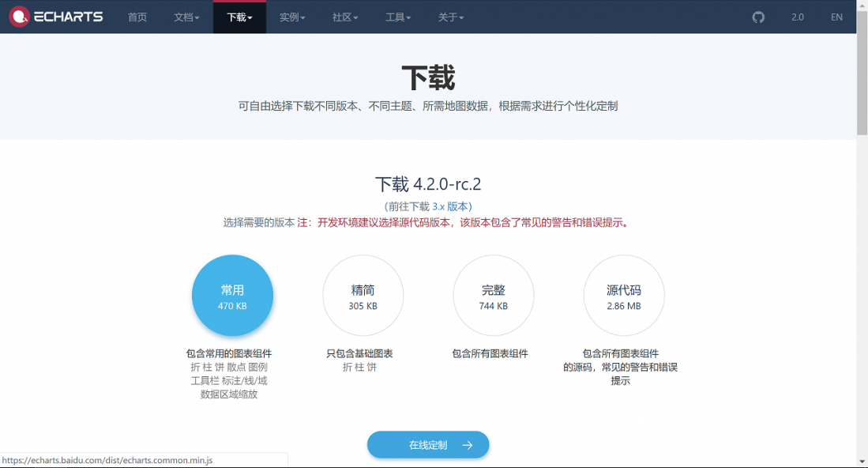868x468 pixels.
Task: Click 只包含基础图表 description text
Action: click(360, 353)
